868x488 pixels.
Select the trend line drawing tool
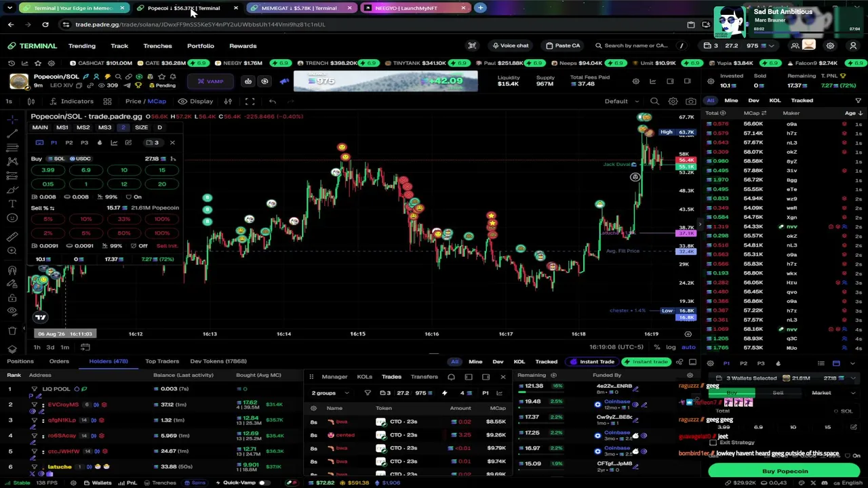pyautogui.click(x=12, y=134)
